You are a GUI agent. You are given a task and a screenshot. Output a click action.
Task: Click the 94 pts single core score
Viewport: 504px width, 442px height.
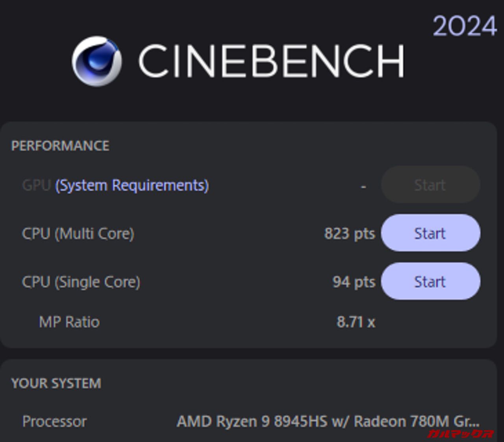(x=354, y=282)
